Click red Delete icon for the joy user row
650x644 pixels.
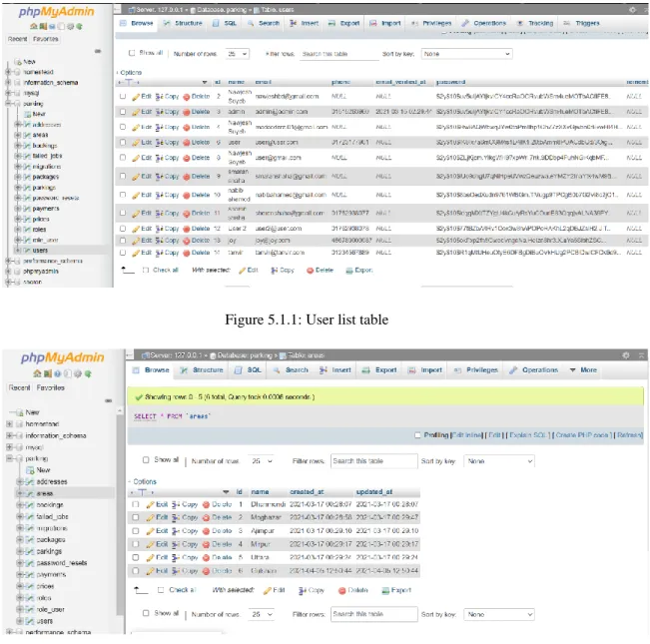[x=187, y=241]
